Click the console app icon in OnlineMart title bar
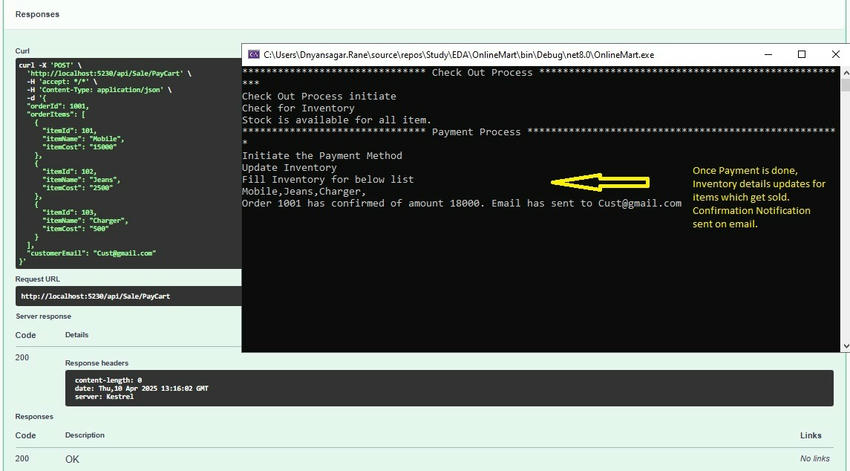Viewport: 850px width, 471px height. pyautogui.click(x=253, y=54)
